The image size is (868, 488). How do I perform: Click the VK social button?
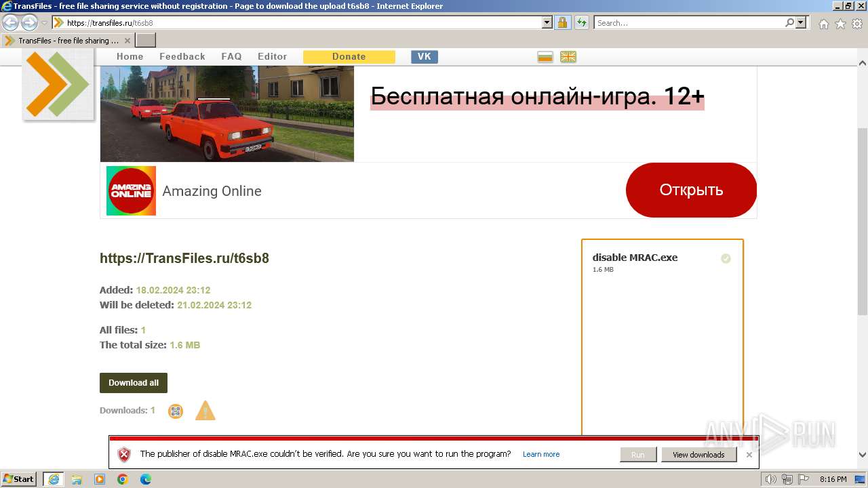425,57
